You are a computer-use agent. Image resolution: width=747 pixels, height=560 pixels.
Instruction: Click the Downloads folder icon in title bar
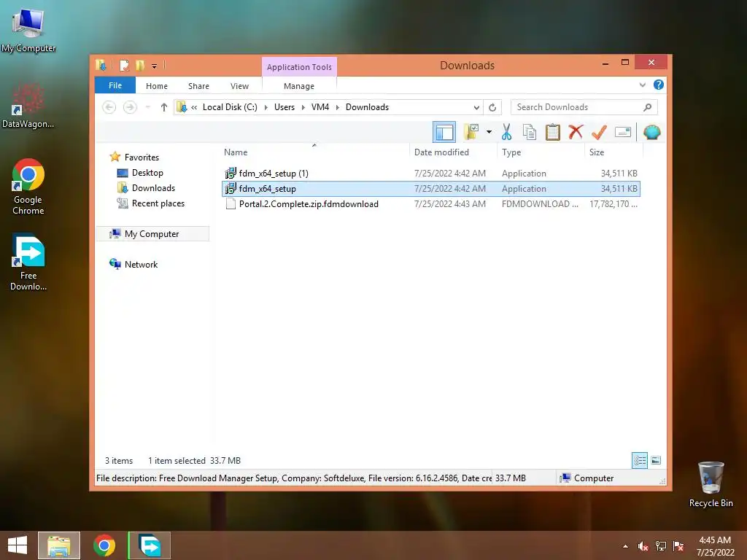[101, 65]
